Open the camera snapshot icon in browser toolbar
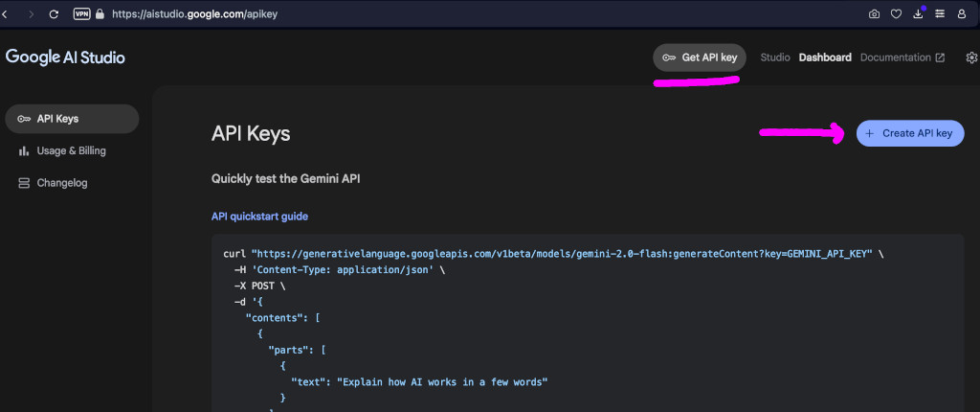Screen dimensions: 980x412 875,13
